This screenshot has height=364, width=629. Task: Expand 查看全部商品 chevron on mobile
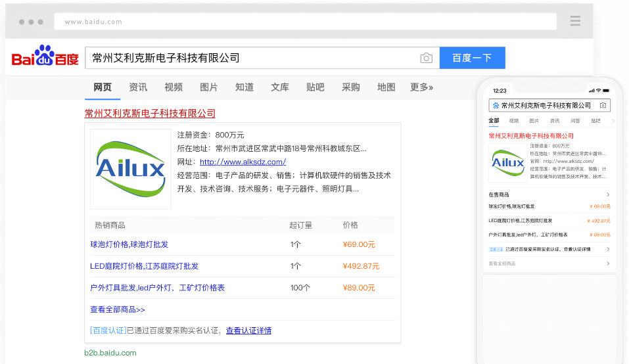607,263
